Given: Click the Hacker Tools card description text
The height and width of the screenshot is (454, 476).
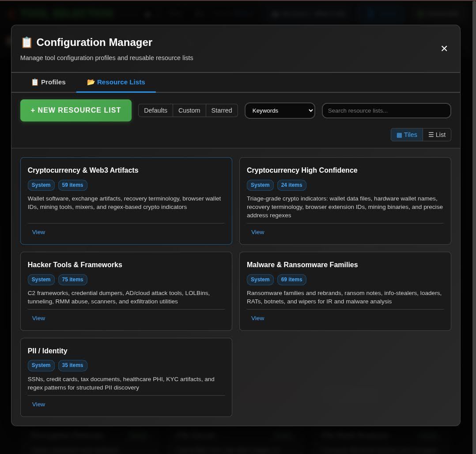Looking at the screenshot, I should point(119,297).
